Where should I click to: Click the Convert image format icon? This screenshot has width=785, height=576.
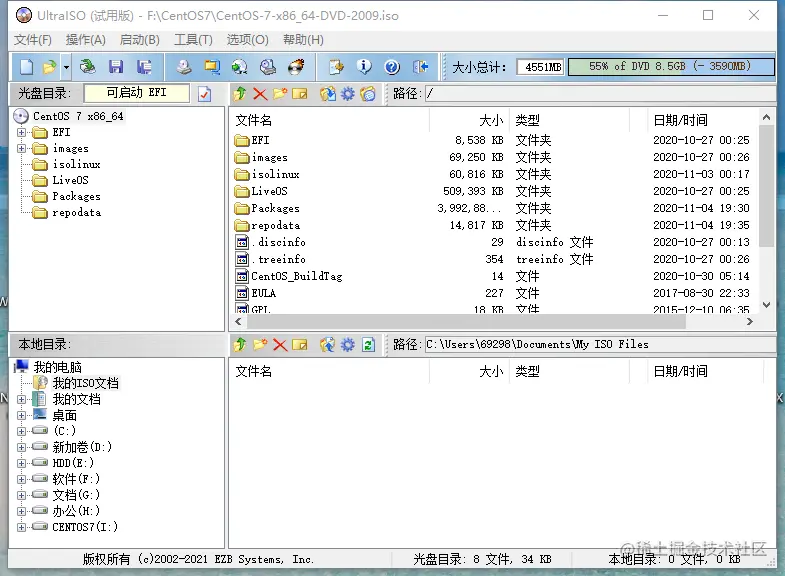[212, 67]
